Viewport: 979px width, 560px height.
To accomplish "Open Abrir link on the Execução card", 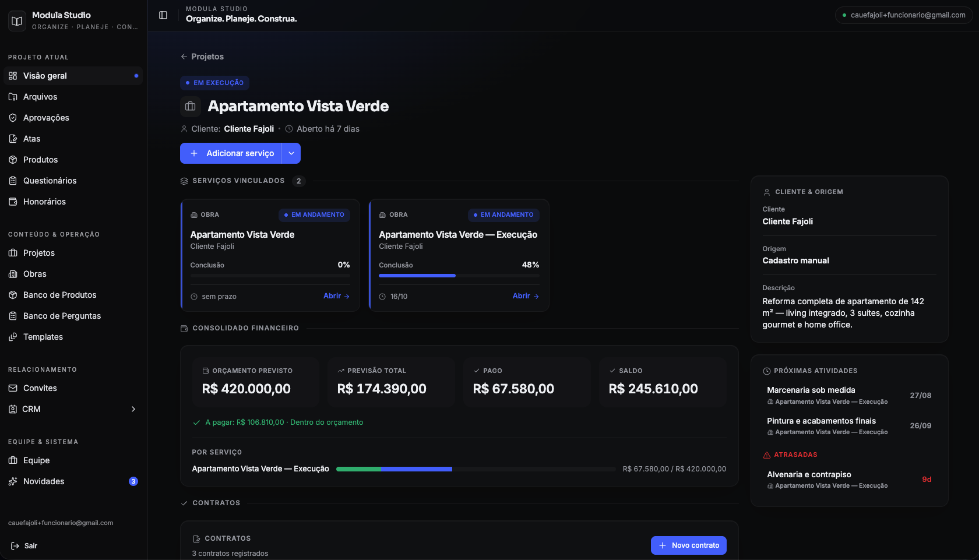I will [526, 296].
